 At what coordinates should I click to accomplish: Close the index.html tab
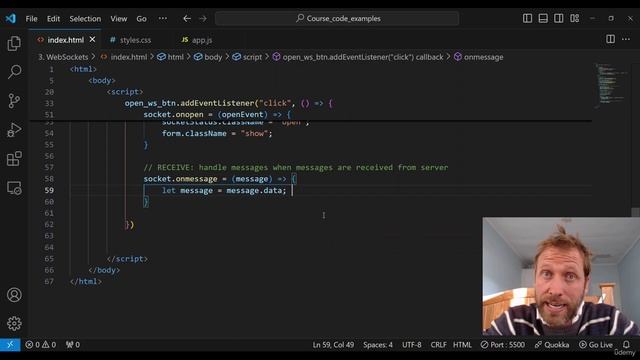[x=93, y=40]
